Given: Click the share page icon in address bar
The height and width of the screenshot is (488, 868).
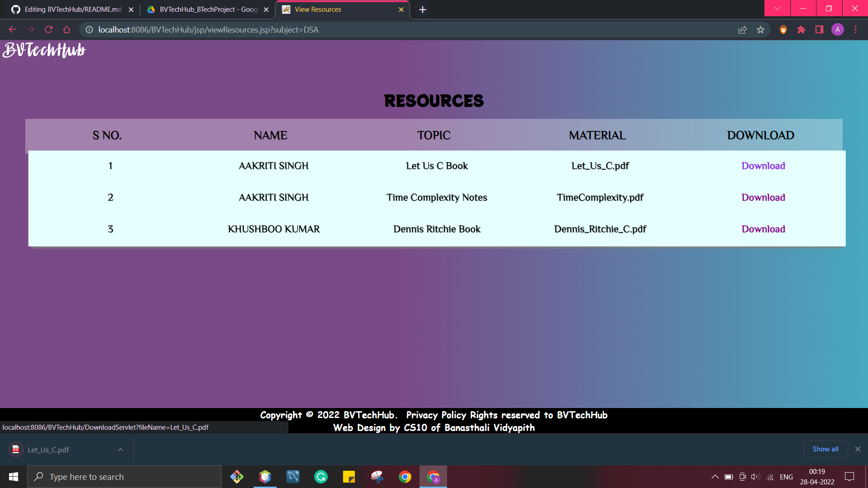Looking at the screenshot, I should coord(742,30).
